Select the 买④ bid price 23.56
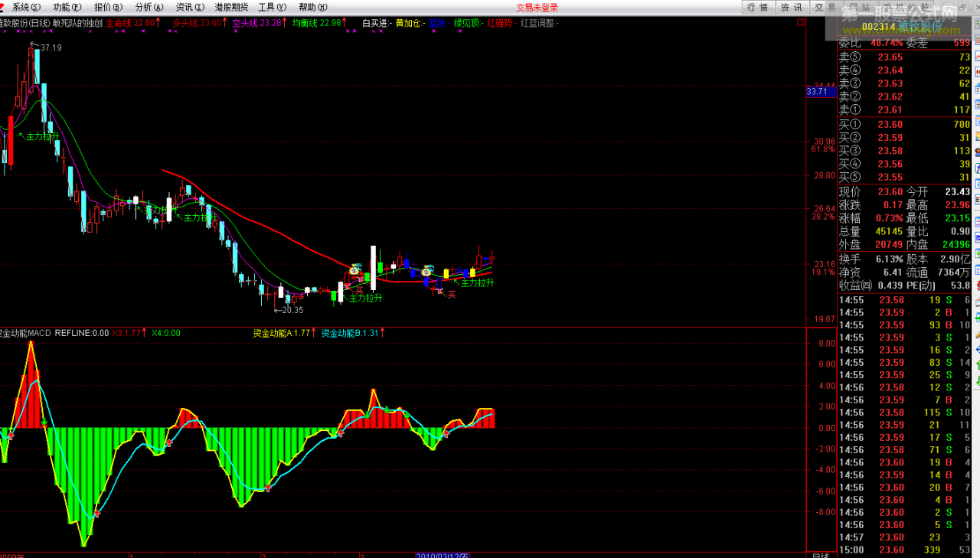The image size is (980, 558). [x=890, y=165]
